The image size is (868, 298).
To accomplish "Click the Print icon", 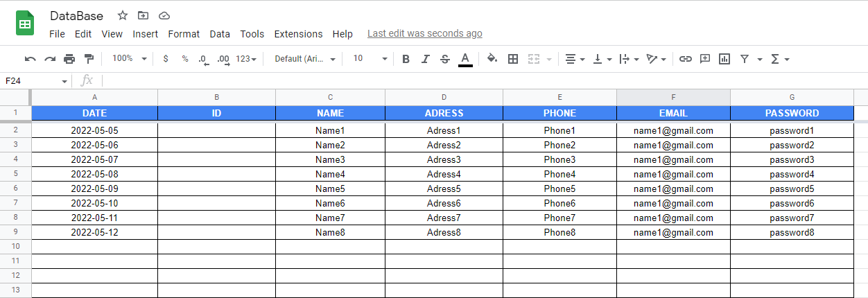I will (69, 59).
